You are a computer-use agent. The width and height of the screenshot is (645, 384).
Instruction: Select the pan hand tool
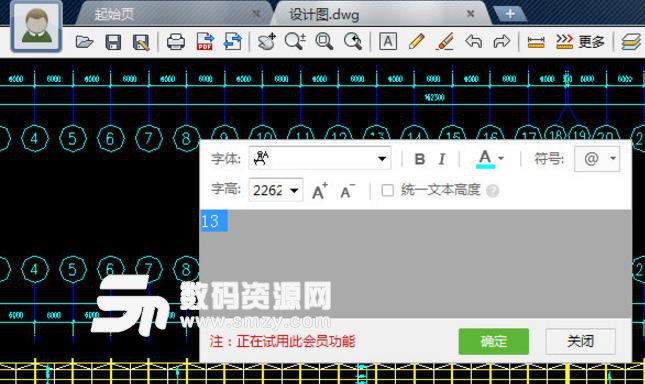pyautogui.click(x=267, y=42)
